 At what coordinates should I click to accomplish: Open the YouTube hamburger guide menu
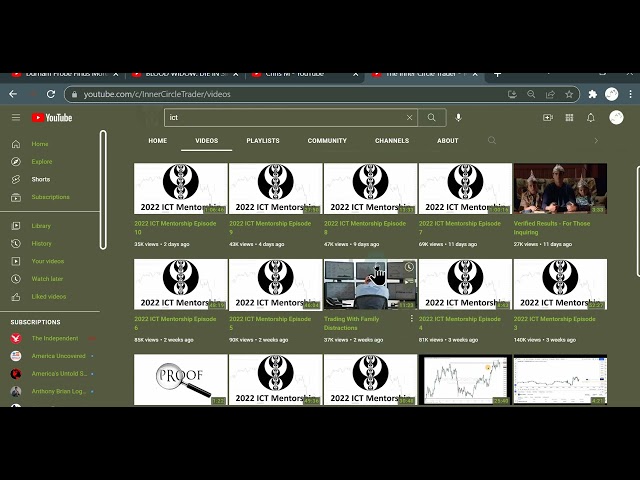coord(15,117)
